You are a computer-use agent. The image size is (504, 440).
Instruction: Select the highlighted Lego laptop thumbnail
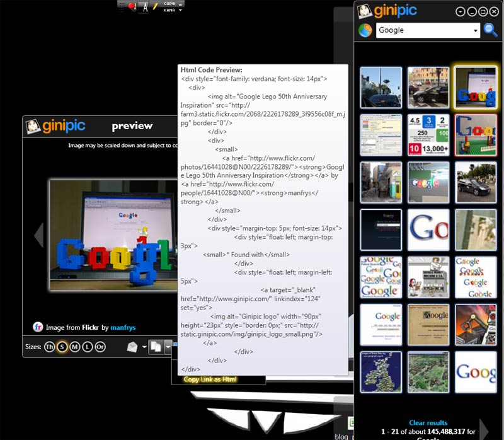476,88
